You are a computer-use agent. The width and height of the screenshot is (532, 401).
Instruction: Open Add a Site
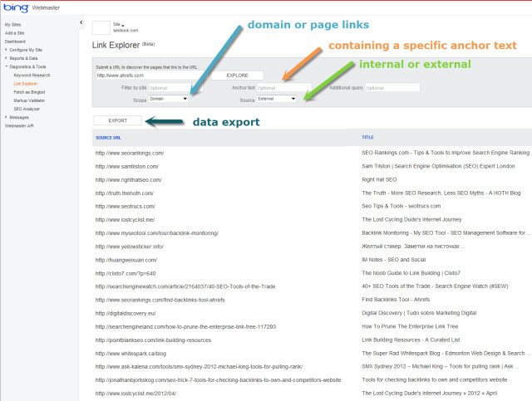tap(15, 33)
